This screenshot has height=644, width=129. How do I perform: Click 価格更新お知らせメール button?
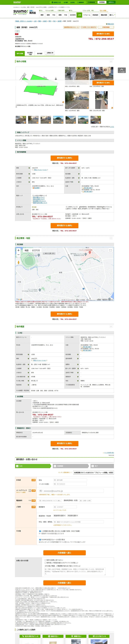(x=71, y=27)
